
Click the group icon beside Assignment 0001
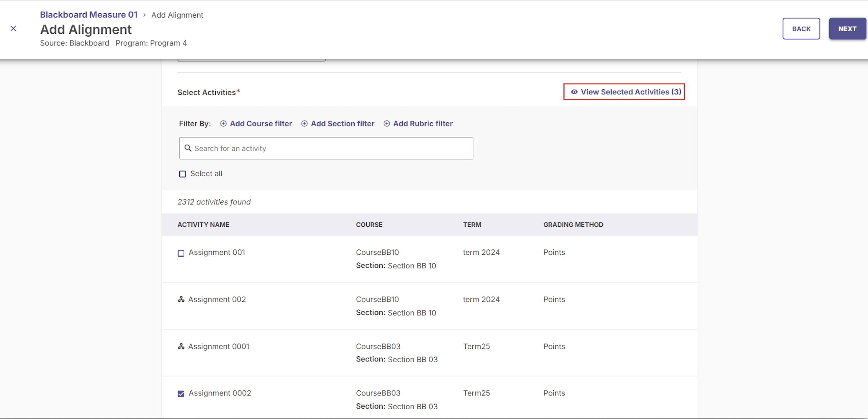pyautogui.click(x=181, y=346)
